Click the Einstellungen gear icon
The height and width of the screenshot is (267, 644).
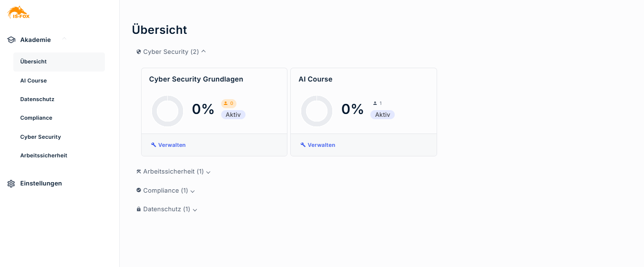click(11, 184)
